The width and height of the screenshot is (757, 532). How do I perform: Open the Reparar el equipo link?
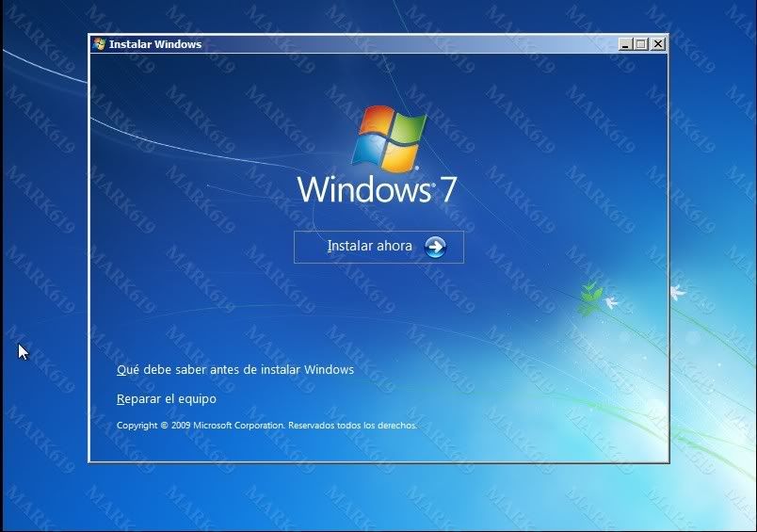[167, 399]
